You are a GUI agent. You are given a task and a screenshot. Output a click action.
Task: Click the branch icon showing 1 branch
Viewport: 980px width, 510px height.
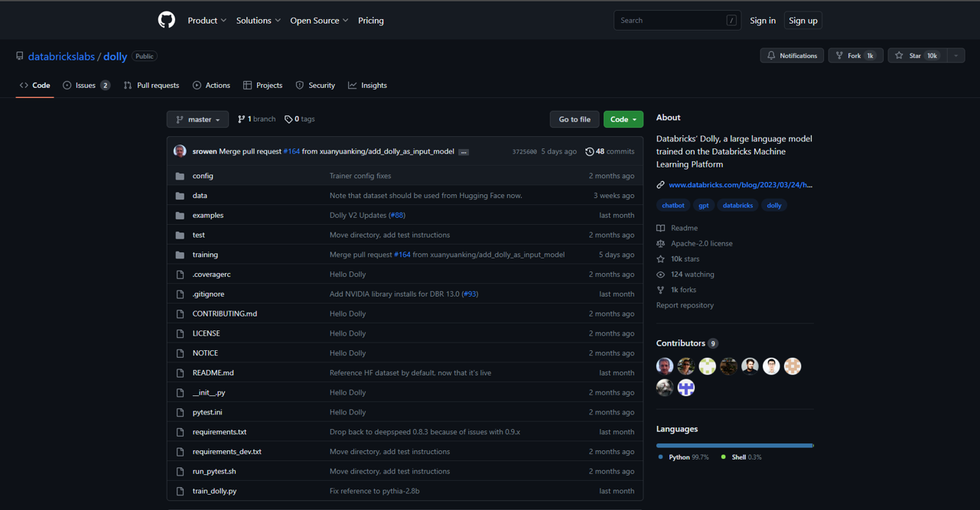[242, 119]
